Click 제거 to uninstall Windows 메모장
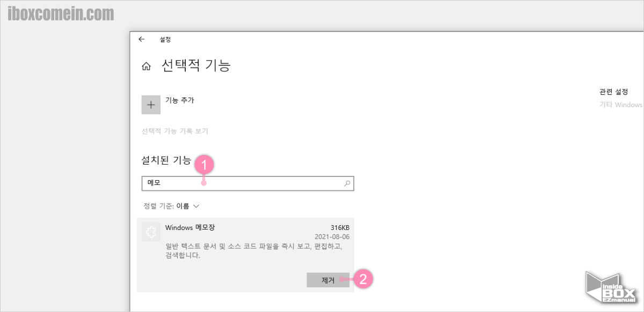644x312 pixels. [x=328, y=280]
